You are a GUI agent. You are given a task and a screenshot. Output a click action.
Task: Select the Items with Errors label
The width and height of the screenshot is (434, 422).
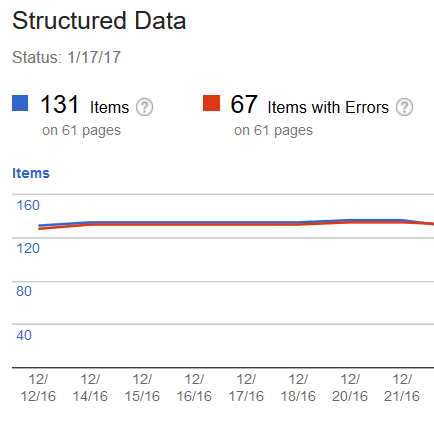[328, 108]
